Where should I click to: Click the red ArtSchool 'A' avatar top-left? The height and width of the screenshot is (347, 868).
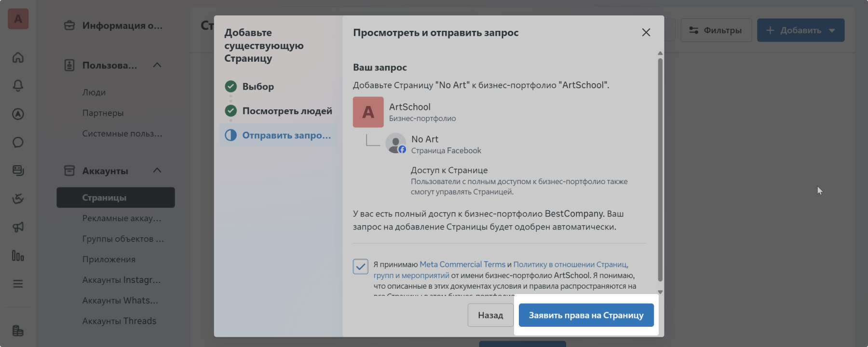pyautogui.click(x=18, y=19)
